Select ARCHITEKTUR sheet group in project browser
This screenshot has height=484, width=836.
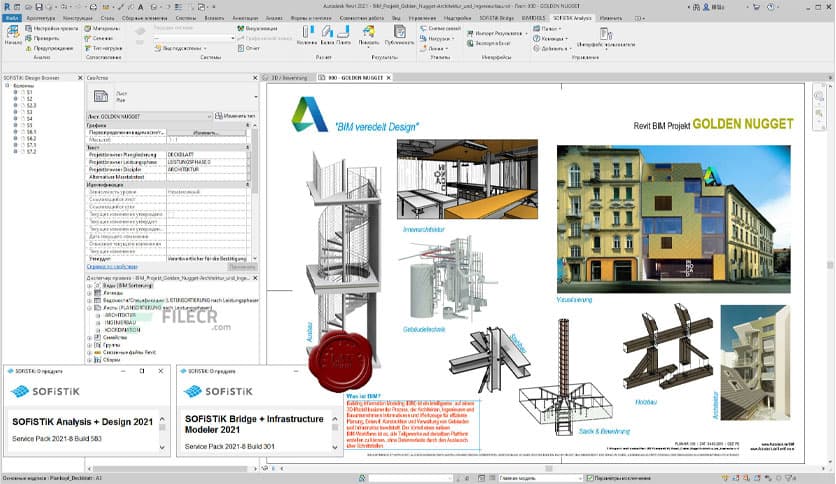click(x=120, y=316)
